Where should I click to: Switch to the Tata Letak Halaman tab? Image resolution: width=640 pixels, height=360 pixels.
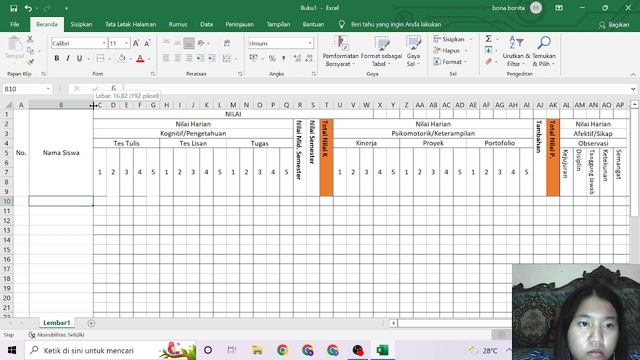coord(131,24)
